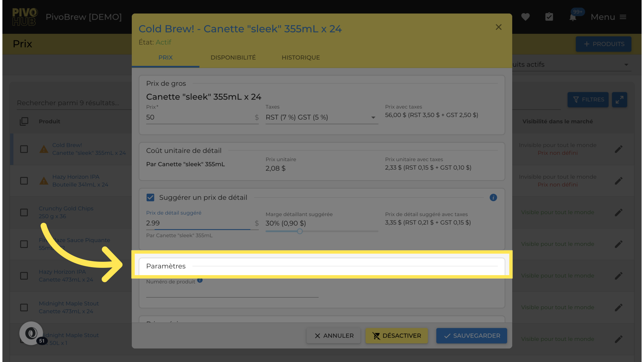Image resolution: width=644 pixels, height=362 pixels.
Task: Click the favorites heart icon
Action: pyautogui.click(x=525, y=17)
